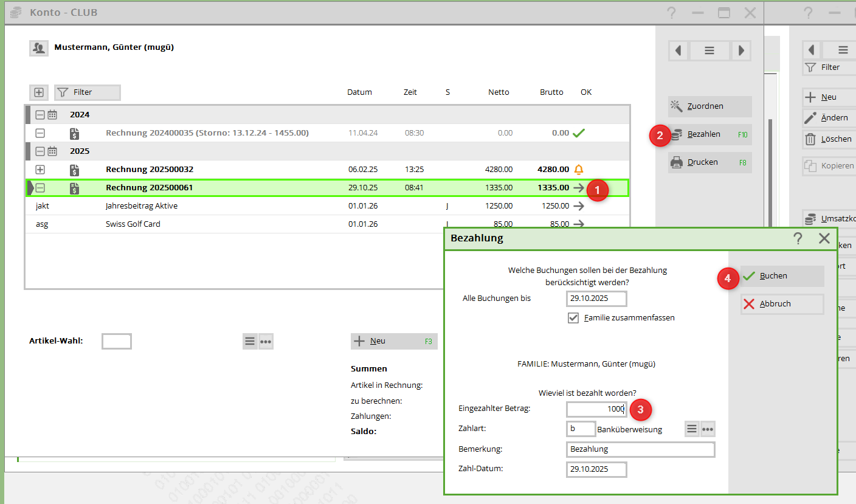Open help in the Bezahlung dialog

coord(798,238)
